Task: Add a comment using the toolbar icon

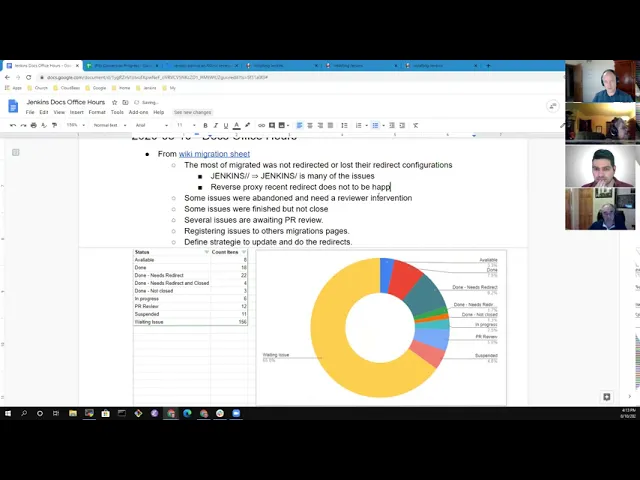Action: coord(272,125)
